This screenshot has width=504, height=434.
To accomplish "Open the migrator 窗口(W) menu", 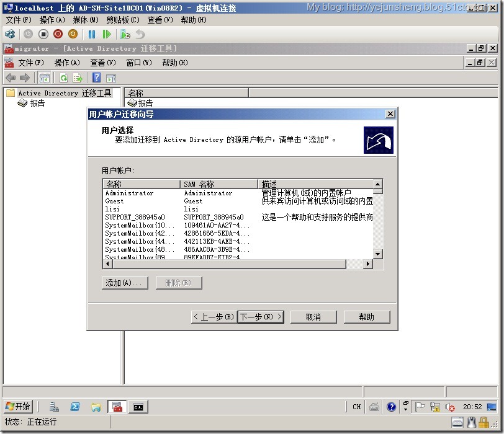I will 139,63.
